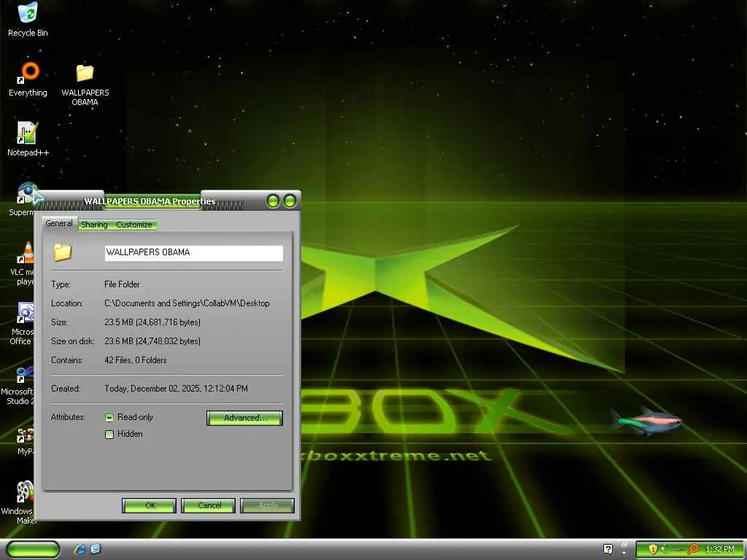Select the Notepad++ desktop shortcut
The image size is (747, 560).
(x=27, y=133)
